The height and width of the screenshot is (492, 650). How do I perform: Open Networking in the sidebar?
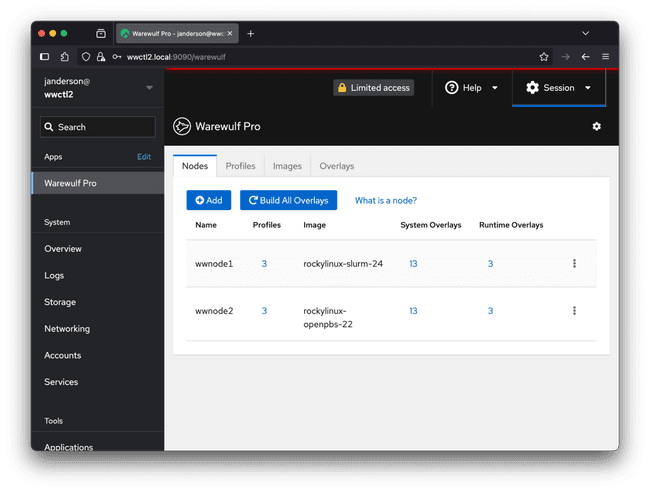(67, 328)
